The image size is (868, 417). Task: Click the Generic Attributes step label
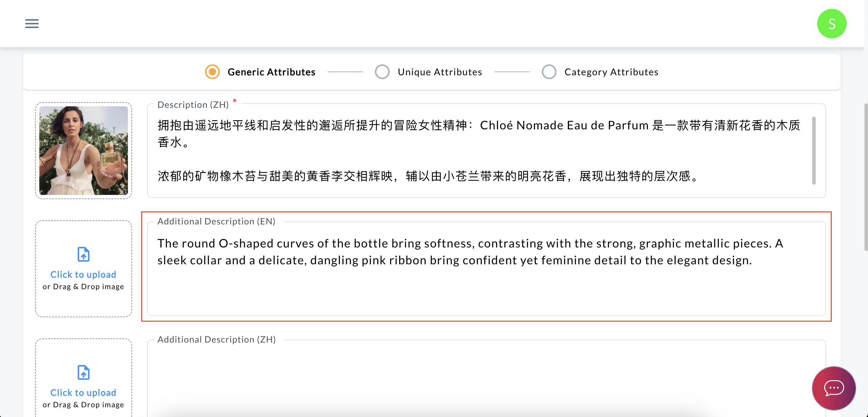coord(271,72)
